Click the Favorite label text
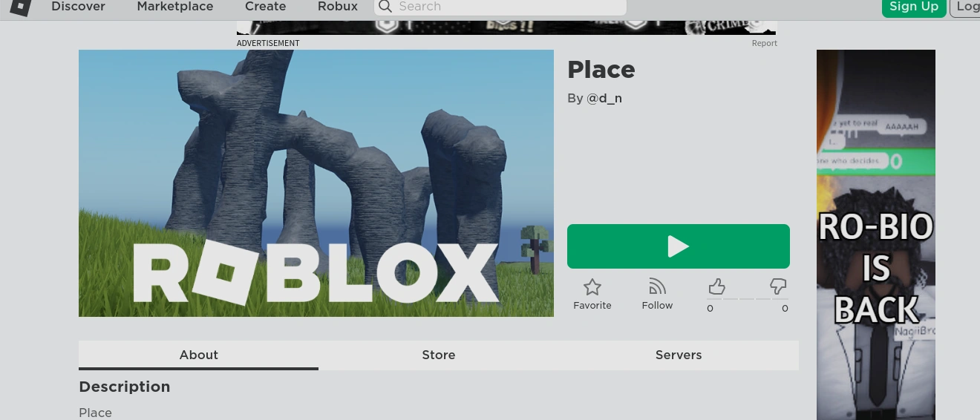 (592, 306)
